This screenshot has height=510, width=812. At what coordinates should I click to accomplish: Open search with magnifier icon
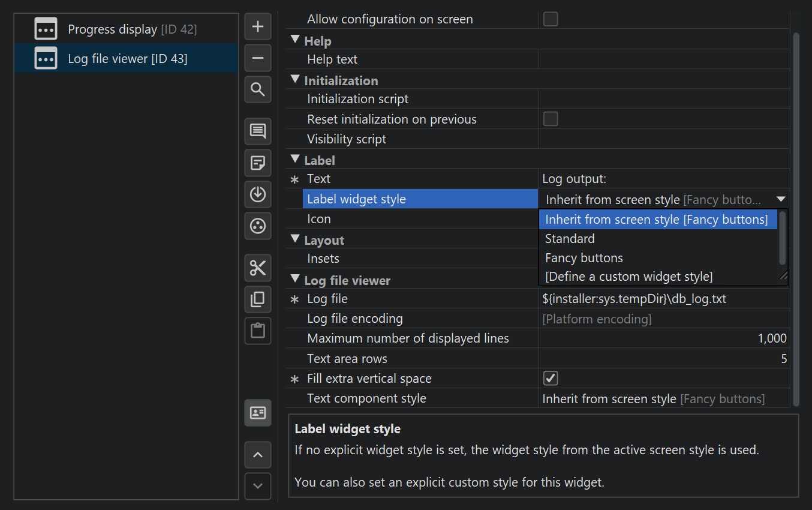(258, 89)
